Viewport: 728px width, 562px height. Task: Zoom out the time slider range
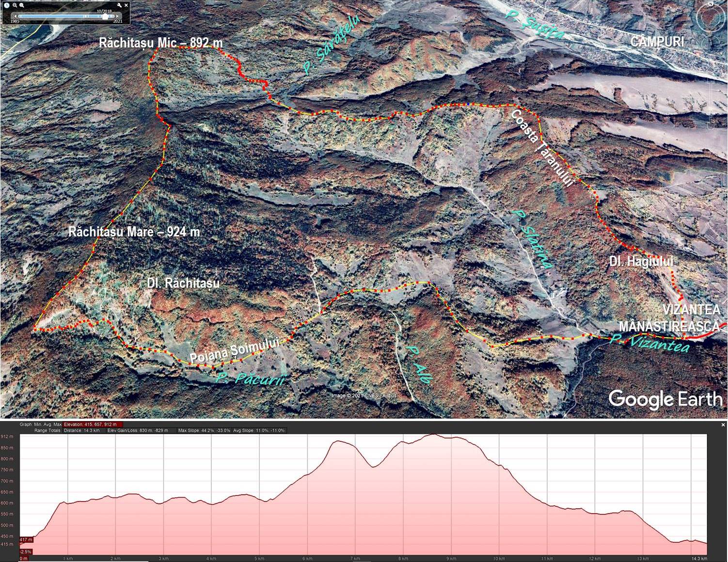click(x=15, y=5)
